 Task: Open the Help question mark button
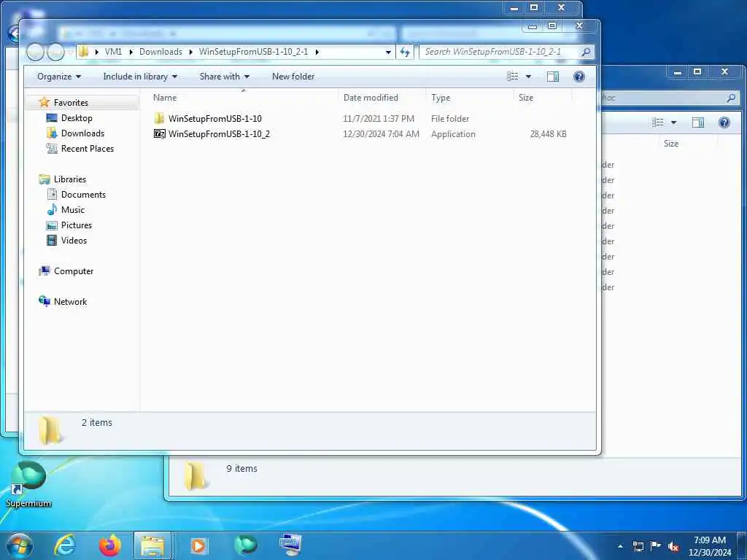[578, 77]
